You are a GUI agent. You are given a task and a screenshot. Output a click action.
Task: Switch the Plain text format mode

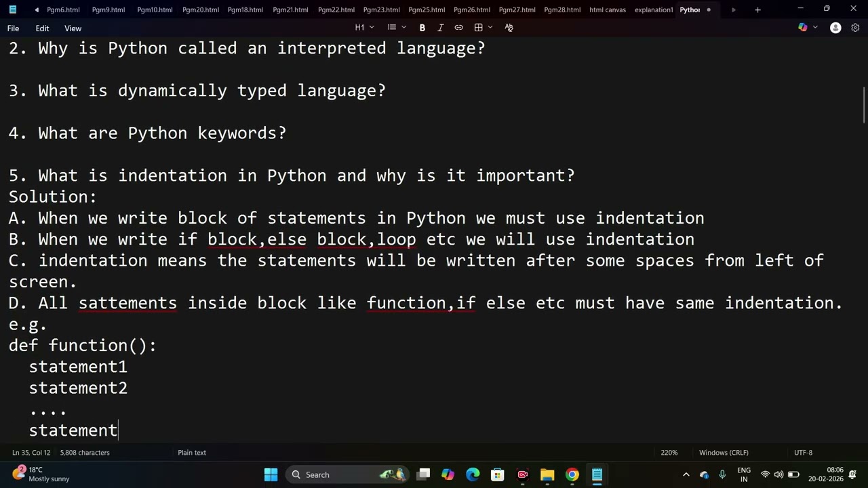192,453
